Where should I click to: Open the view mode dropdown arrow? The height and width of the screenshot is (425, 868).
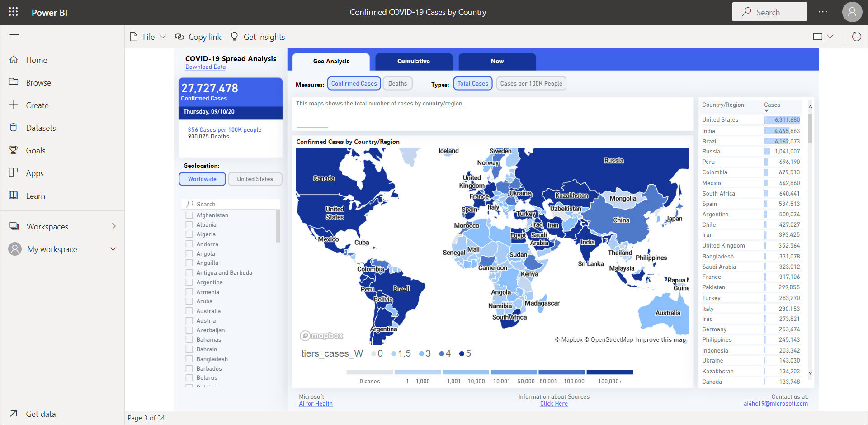pyautogui.click(x=830, y=37)
